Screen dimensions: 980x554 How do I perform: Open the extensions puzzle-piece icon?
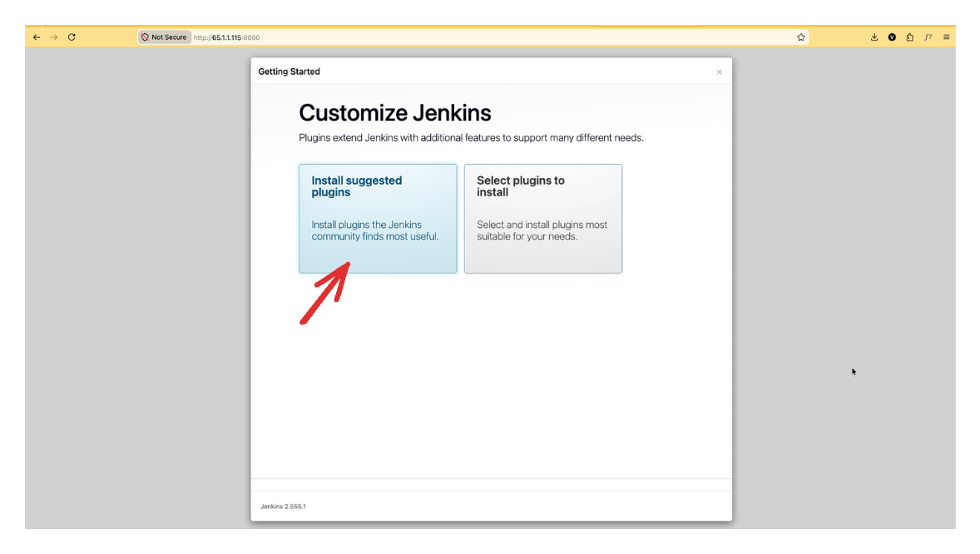coord(910,37)
